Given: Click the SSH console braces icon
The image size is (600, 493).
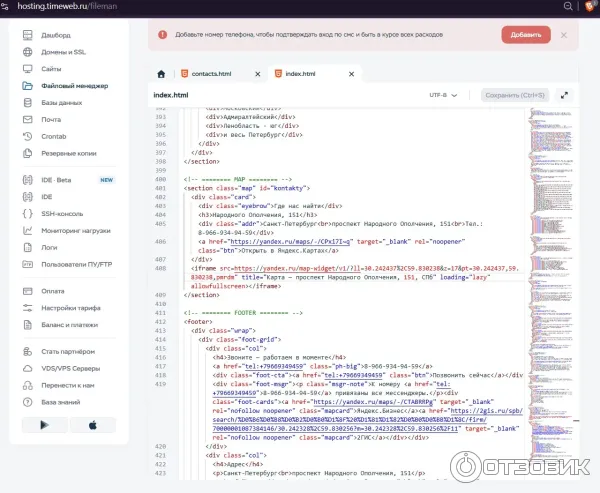Looking at the screenshot, I should coord(28,214).
